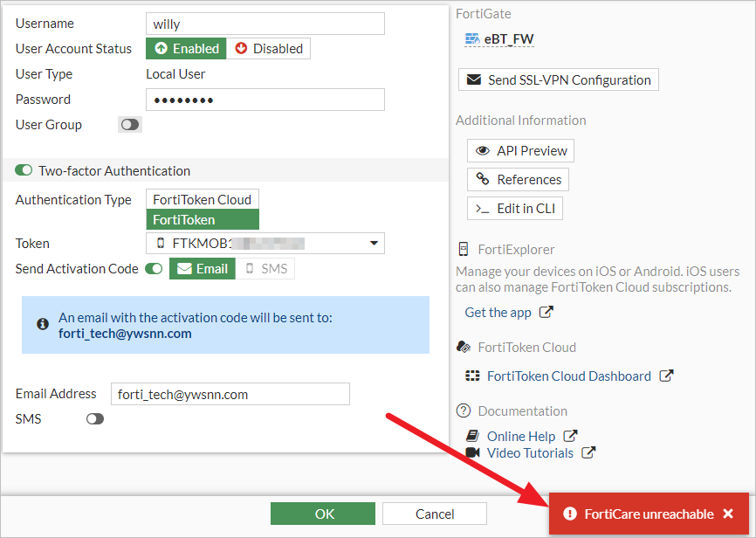Click the FortiToken Cloud Dashboard grid icon
Screen dimensions: 756x538
point(472,376)
